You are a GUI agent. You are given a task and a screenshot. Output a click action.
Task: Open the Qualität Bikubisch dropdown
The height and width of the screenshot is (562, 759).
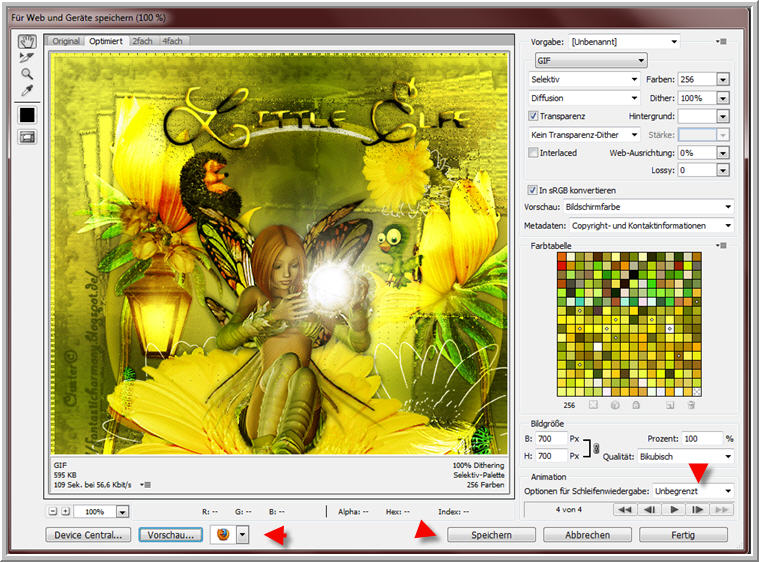685,456
